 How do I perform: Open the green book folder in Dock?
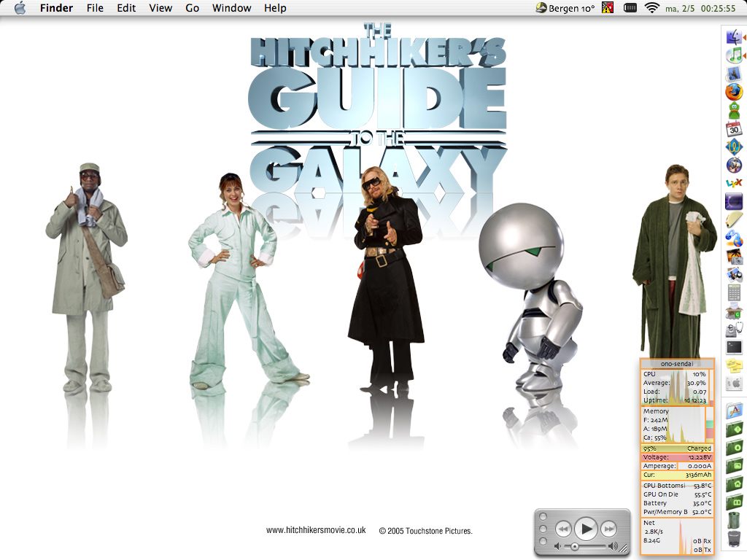click(735, 502)
